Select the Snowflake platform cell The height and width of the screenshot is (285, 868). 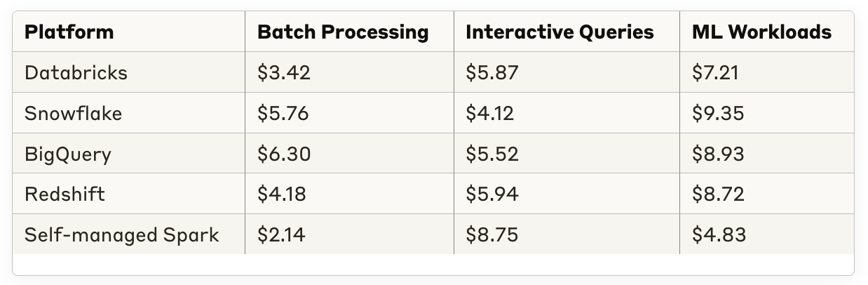coord(73,114)
